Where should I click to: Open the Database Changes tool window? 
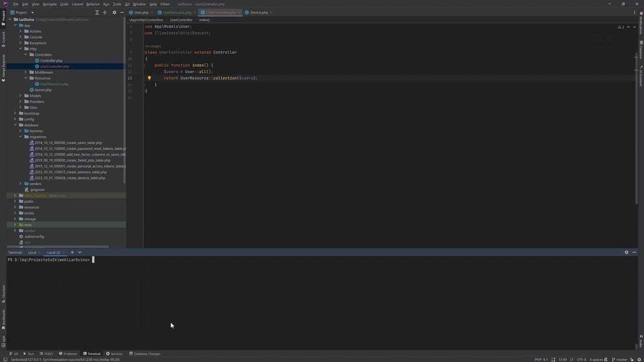click(x=145, y=354)
